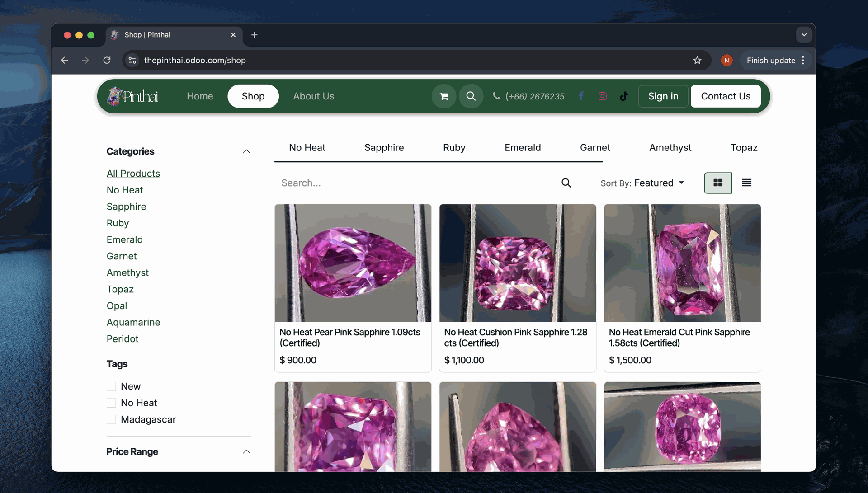Screen dimensions: 868x493
Task: Tick the Madagascar tag checkbox
Action: [x=111, y=419]
